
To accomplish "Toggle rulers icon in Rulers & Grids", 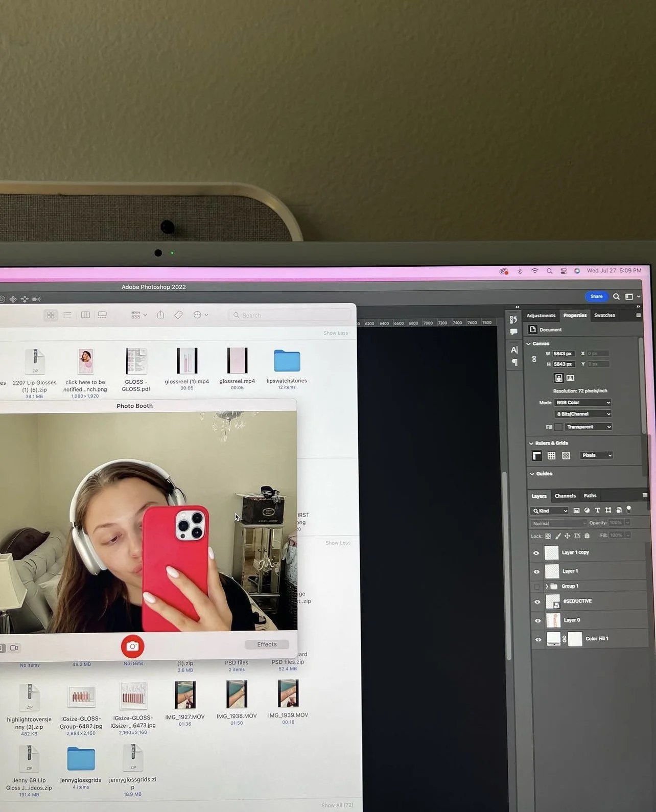I will coord(536,455).
